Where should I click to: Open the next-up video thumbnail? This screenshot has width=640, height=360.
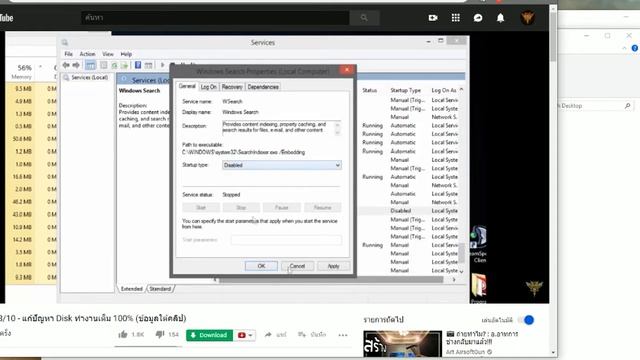click(402, 343)
